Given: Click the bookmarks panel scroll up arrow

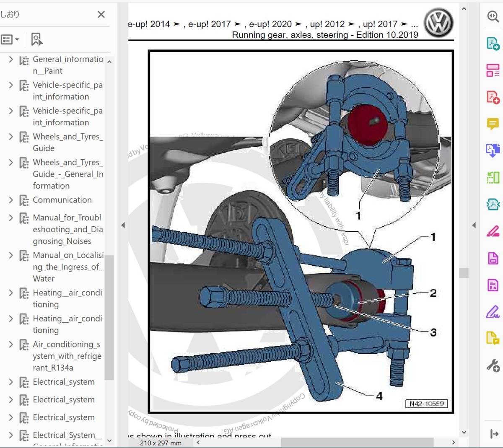Looking at the screenshot, I should [x=109, y=62].
